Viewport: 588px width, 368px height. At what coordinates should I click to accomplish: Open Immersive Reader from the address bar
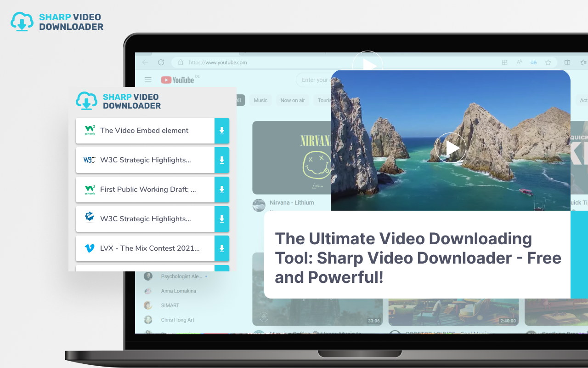[533, 62]
